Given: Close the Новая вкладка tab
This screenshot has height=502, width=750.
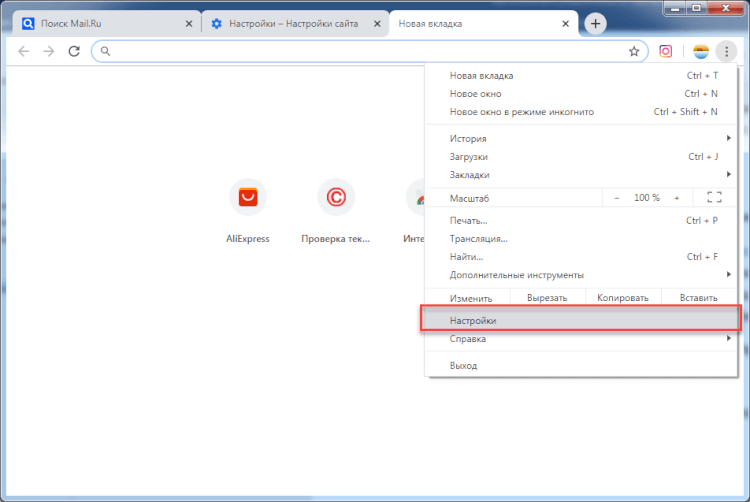Looking at the screenshot, I should [565, 23].
